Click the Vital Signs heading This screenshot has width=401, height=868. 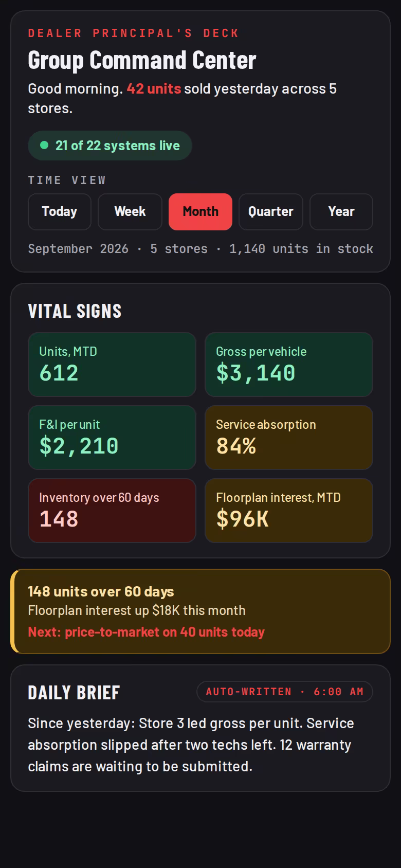tap(75, 311)
